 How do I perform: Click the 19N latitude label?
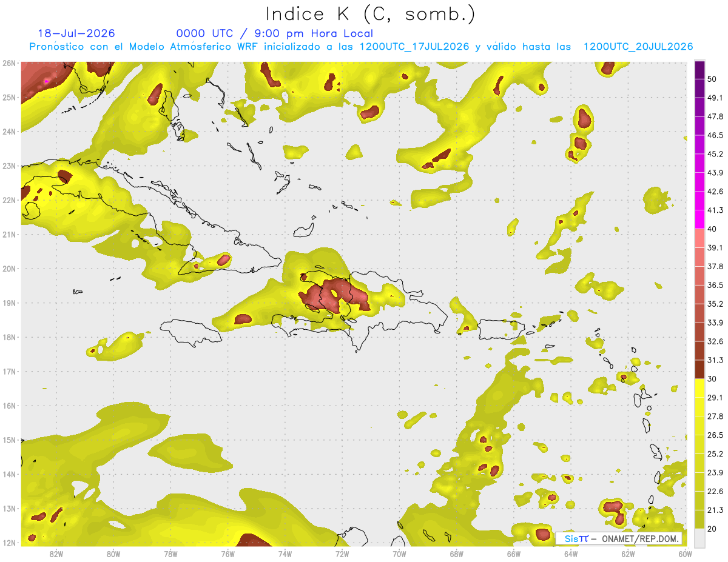click(x=8, y=303)
